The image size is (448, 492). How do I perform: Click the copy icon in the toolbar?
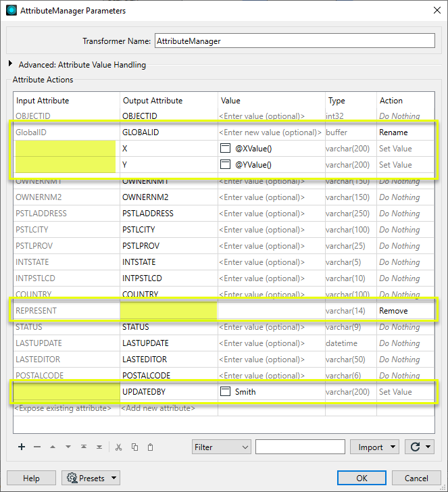pos(134,447)
